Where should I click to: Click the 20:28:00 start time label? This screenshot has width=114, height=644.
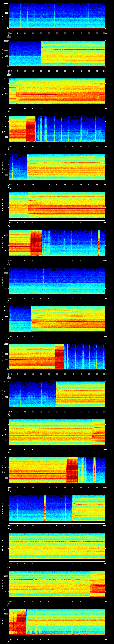(x=9, y=260)
